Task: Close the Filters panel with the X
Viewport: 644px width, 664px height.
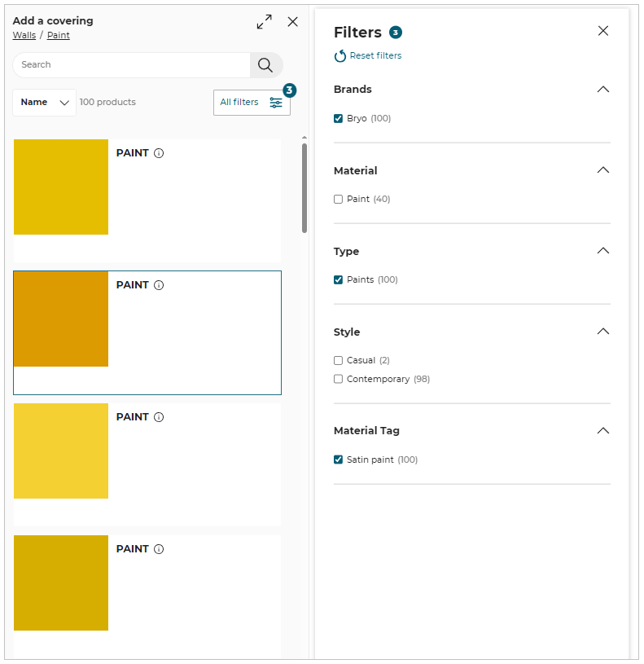Action: 603,30
